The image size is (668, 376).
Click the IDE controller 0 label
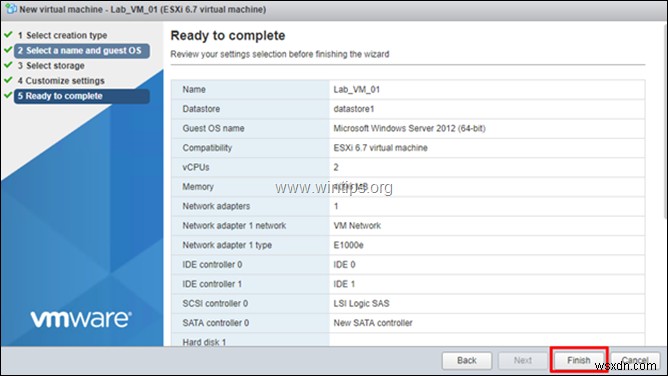coord(212,265)
